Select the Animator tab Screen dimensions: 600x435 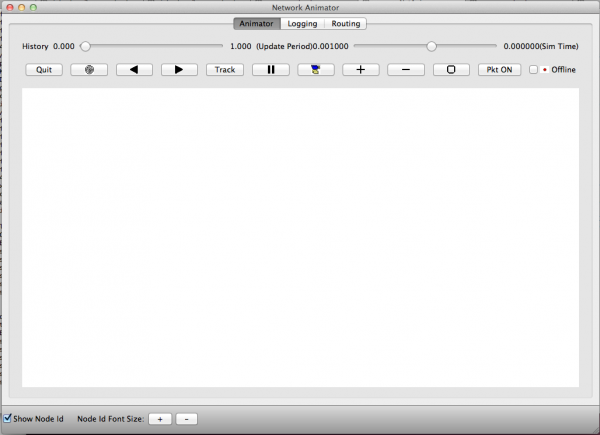256,23
